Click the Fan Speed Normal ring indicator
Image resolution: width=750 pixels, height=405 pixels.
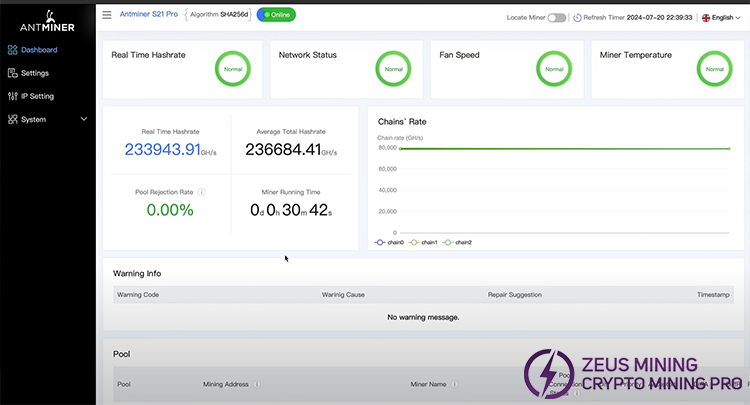(552, 68)
